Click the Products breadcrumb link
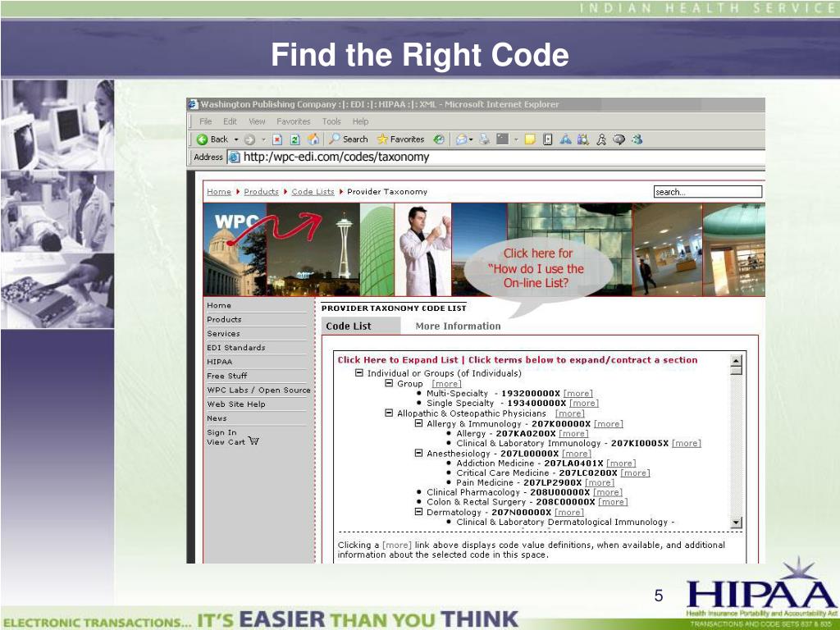 [262, 192]
